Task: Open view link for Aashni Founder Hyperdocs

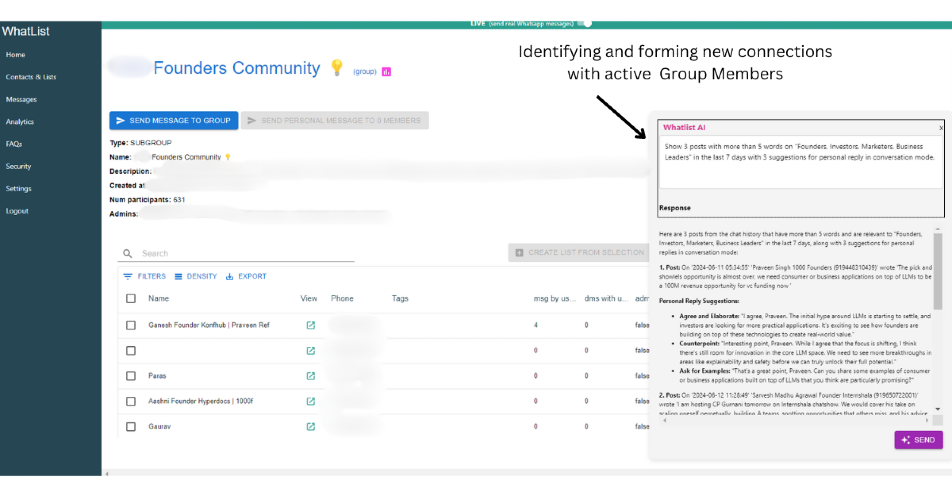Action: pyautogui.click(x=311, y=402)
